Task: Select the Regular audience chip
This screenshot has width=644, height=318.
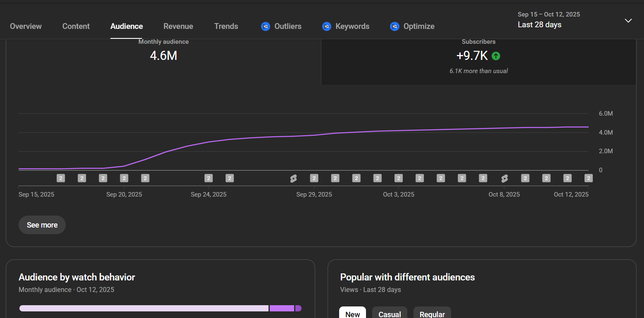Action: pos(432,314)
